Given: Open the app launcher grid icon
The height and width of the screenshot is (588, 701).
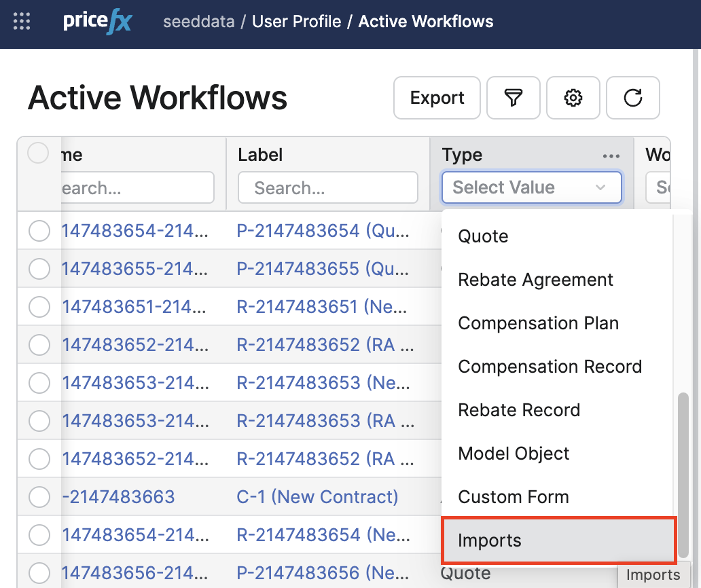Looking at the screenshot, I should click(22, 22).
